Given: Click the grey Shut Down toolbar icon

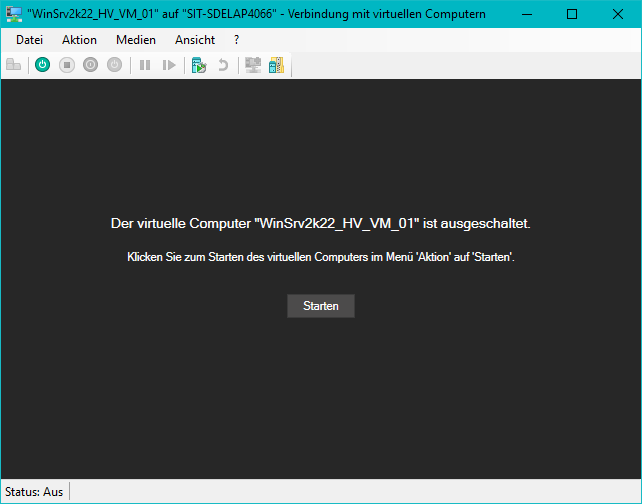Looking at the screenshot, I should pyautogui.click(x=90, y=65).
